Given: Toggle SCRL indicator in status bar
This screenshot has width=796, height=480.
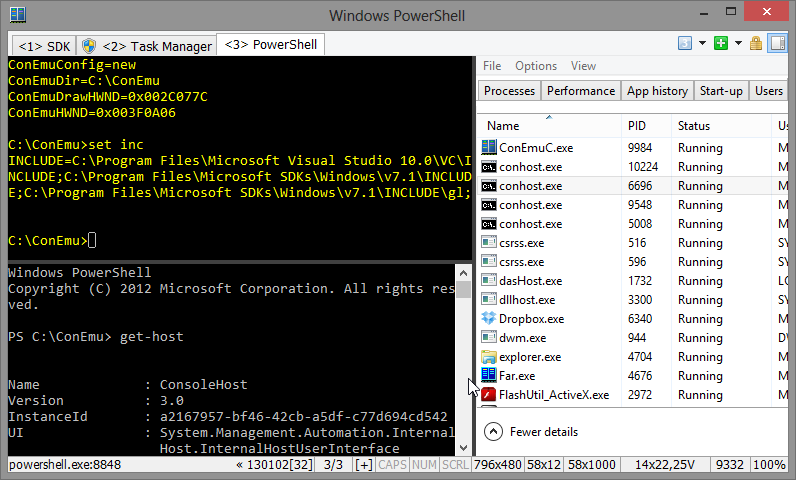Looking at the screenshot, I should [455, 466].
